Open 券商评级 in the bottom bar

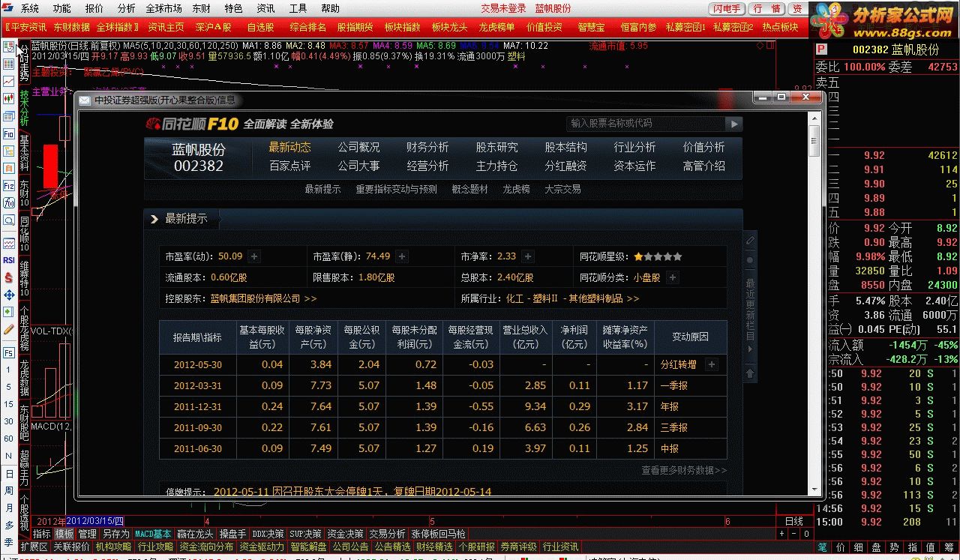click(x=518, y=547)
